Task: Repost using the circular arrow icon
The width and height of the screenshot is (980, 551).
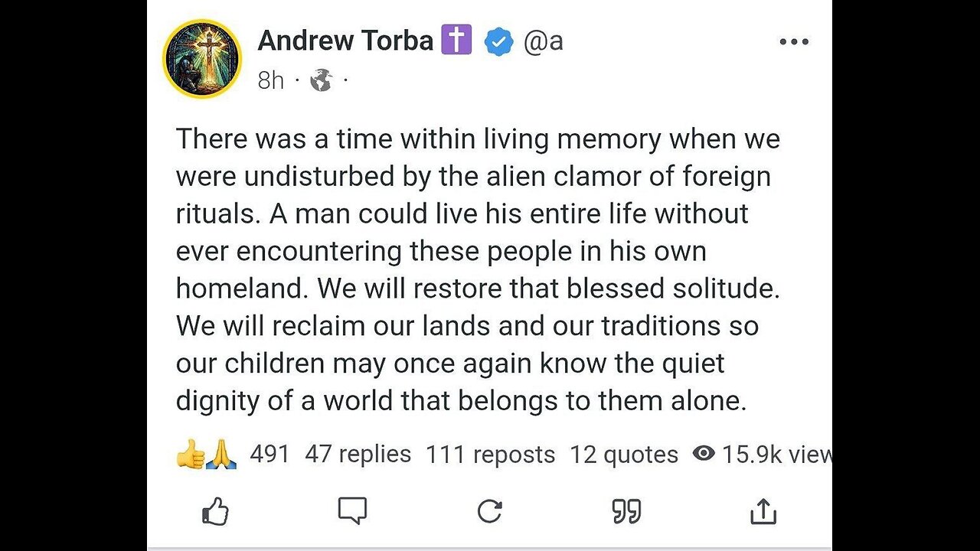Action: (489, 511)
